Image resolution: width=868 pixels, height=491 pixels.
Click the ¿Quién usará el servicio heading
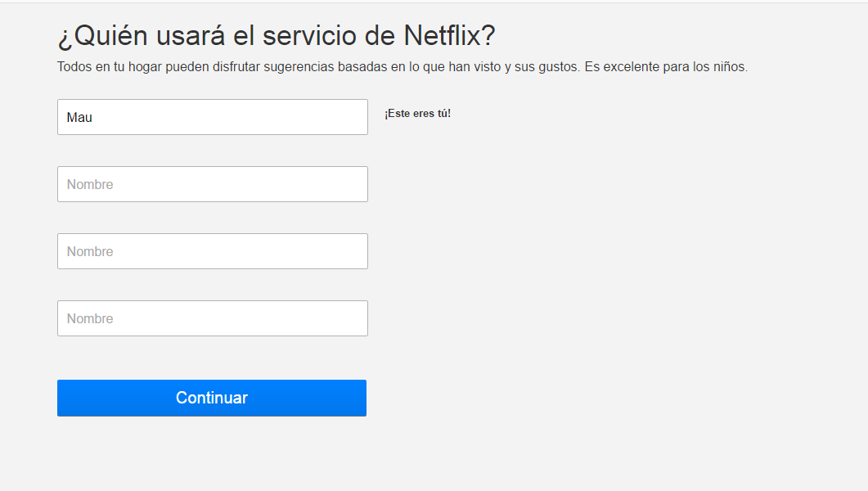pyautogui.click(x=277, y=36)
